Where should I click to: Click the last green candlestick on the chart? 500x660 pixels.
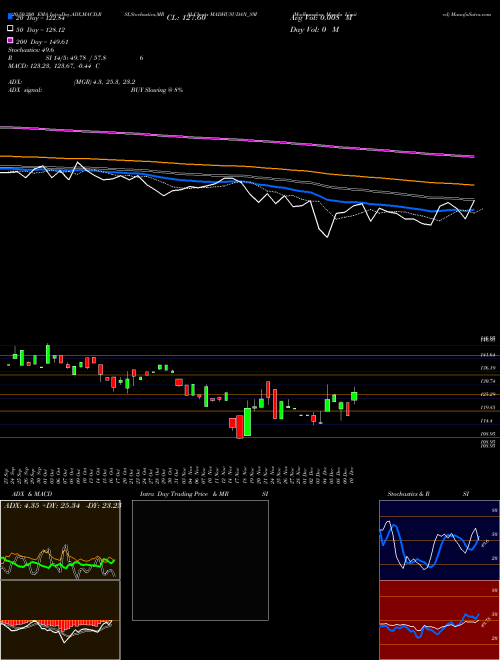354,396
